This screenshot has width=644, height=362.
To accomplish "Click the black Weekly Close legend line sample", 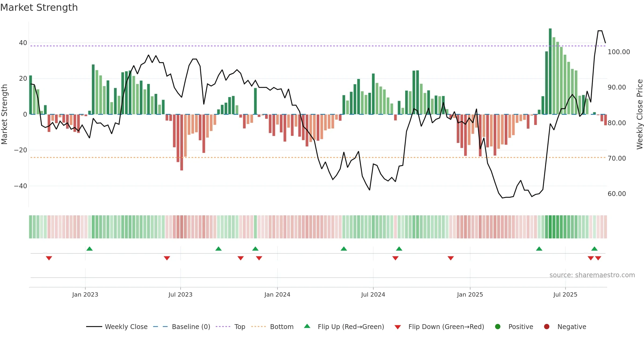I will point(94,327).
